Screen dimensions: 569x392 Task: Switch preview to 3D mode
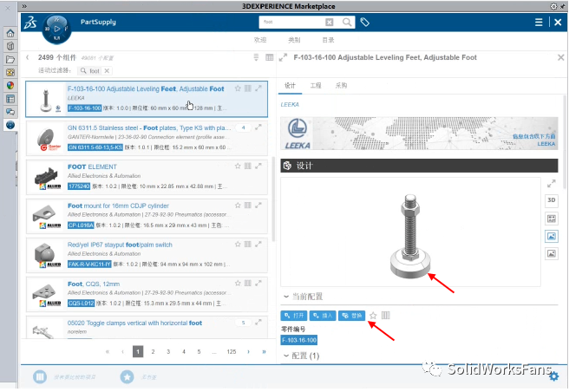(552, 200)
